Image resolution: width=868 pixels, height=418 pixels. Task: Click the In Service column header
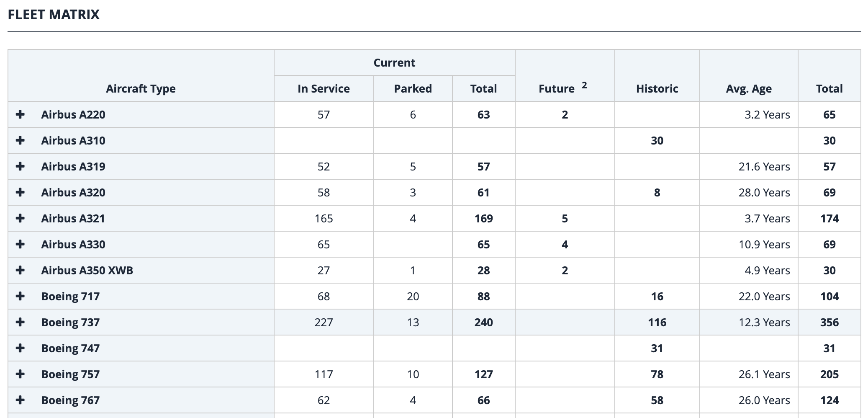point(324,89)
